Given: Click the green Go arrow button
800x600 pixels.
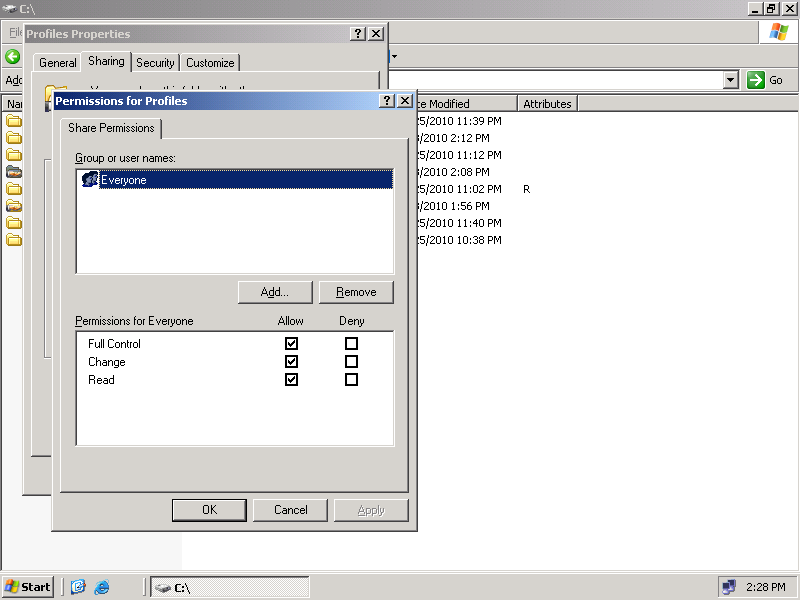Looking at the screenshot, I should click(x=756, y=80).
